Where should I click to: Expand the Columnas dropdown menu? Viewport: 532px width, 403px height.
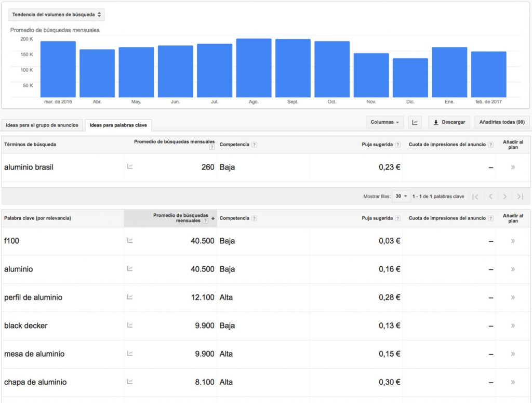click(384, 123)
